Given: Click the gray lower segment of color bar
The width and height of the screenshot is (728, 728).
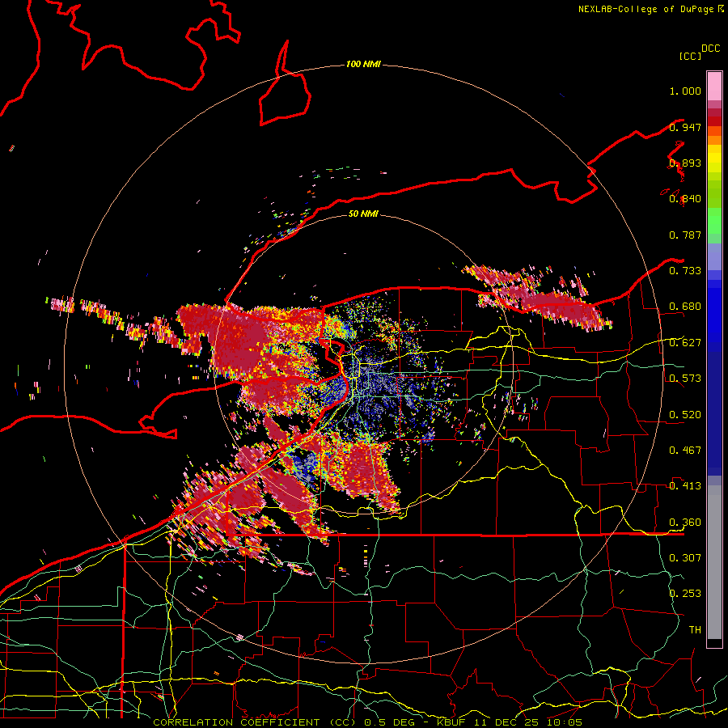Looking at the screenshot, I should [x=714, y=562].
